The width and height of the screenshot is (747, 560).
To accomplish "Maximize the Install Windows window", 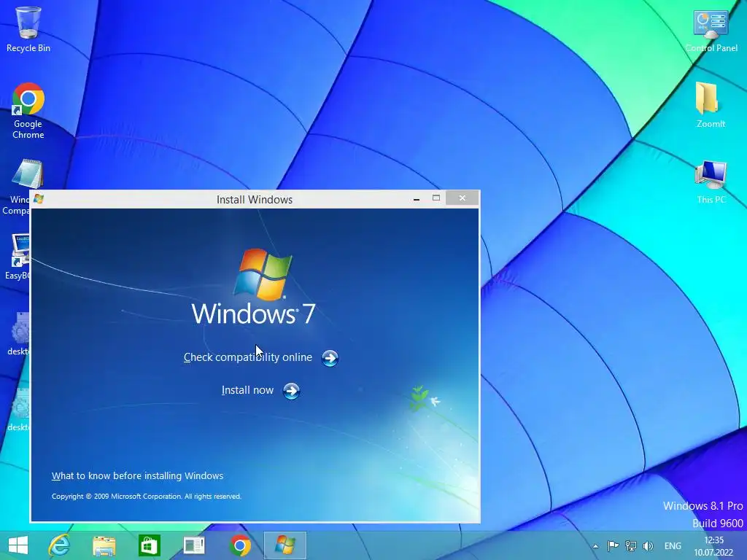I will pyautogui.click(x=436, y=198).
